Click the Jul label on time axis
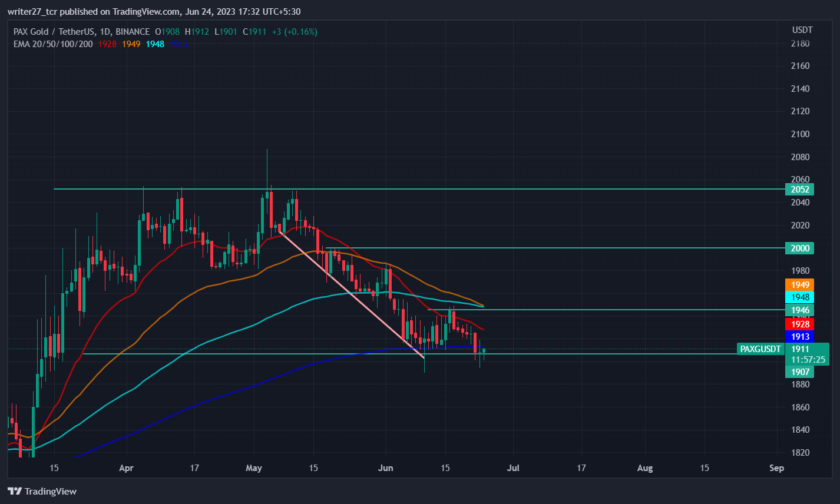The height and width of the screenshot is (504, 840). click(x=513, y=468)
